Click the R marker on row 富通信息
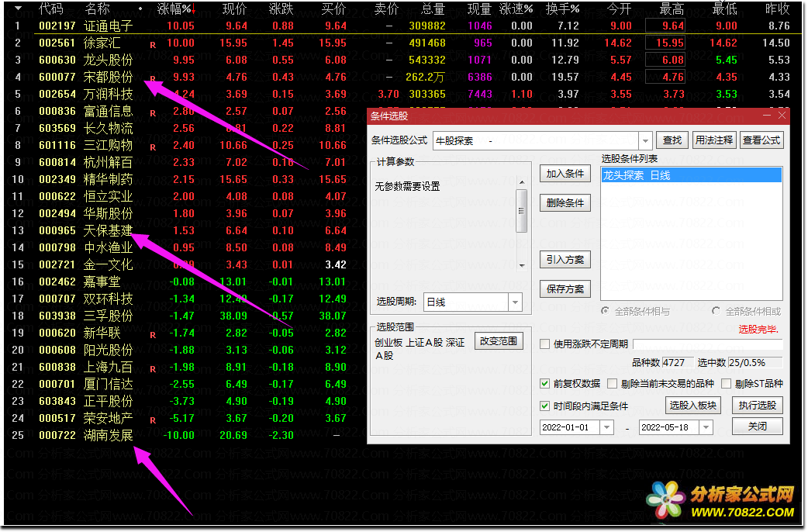Viewport: 808px width, 532px height. point(153,113)
